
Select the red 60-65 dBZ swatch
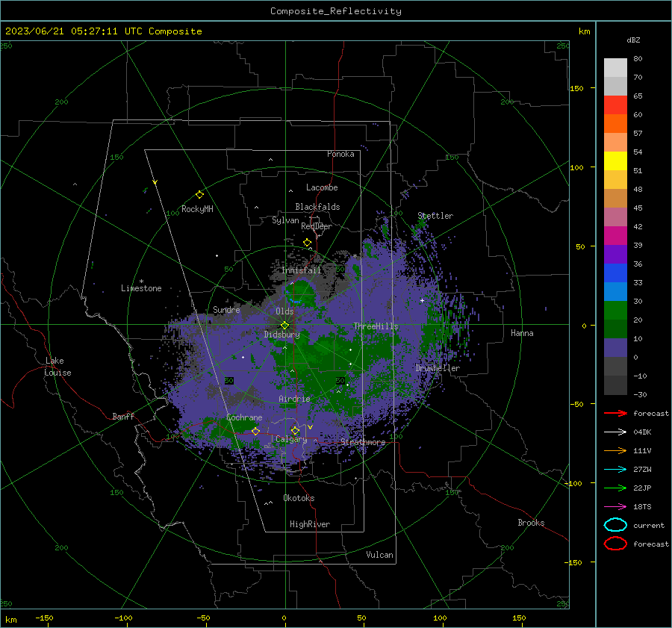pos(615,105)
